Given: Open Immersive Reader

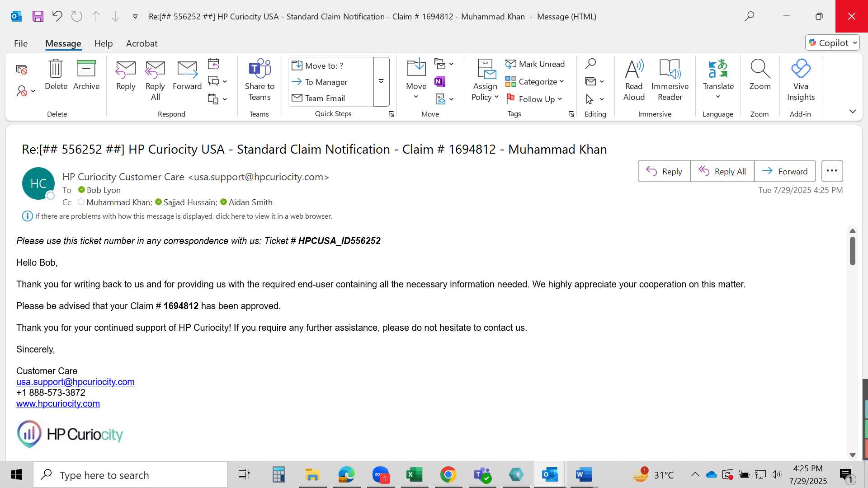Looking at the screenshot, I should tap(670, 80).
